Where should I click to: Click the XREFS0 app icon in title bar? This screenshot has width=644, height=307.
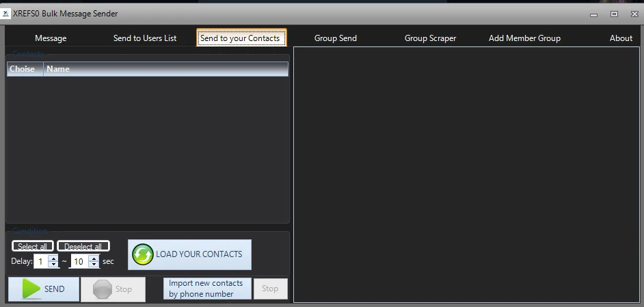click(5, 14)
